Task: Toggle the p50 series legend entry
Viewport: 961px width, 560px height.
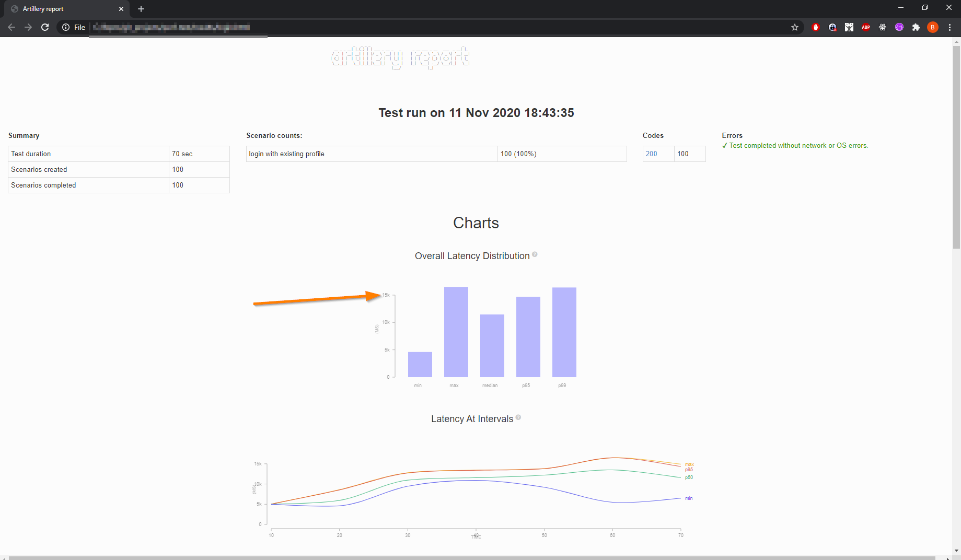Action: click(x=688, y=477)
